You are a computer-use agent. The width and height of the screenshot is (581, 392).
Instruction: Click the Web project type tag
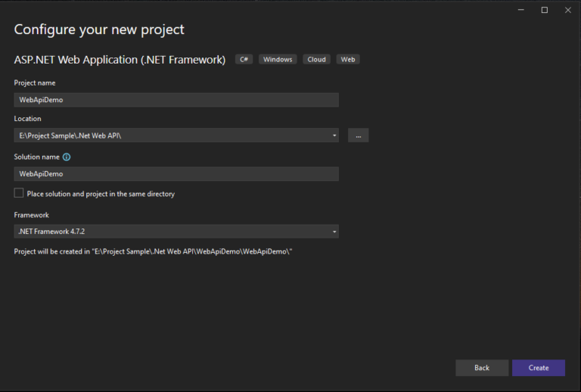tap(348, 59)
